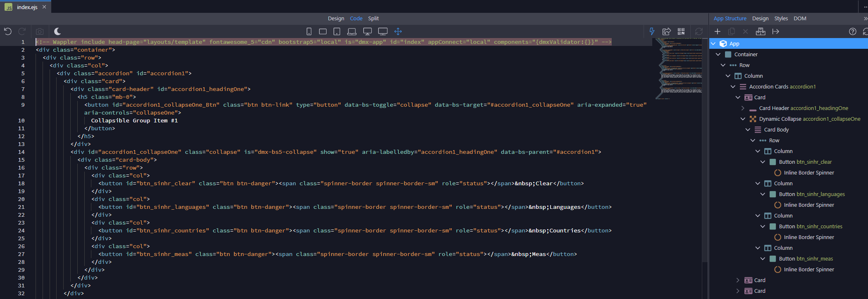Select the laptop viewport icon
Screen dimensions: 868x299
(352, 31)
